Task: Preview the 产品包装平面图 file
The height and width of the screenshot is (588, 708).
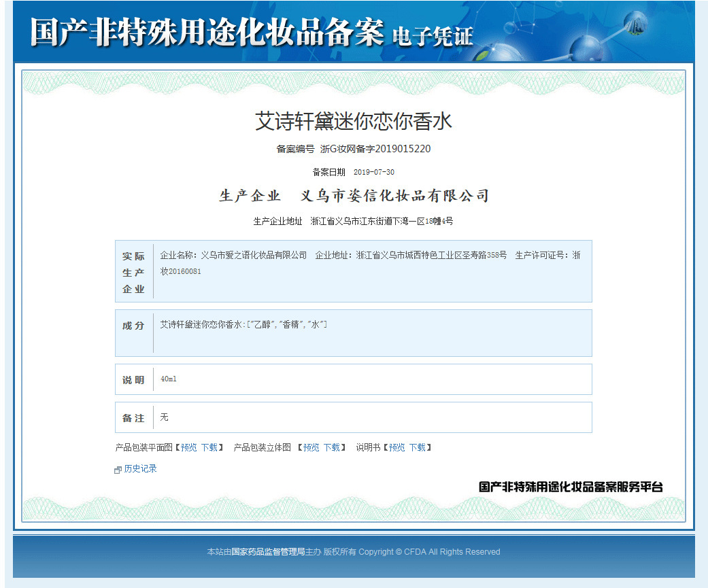Action: (x=189, y=447)
